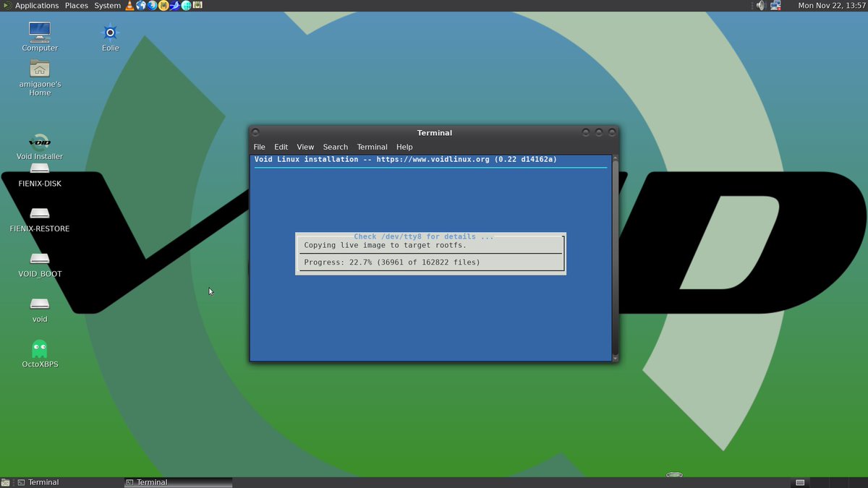The height and width of the screenshot is (488, 868).
Task: Click 'Check /dev/tty8 for details' heading
Action: click(x=424, y=236)
